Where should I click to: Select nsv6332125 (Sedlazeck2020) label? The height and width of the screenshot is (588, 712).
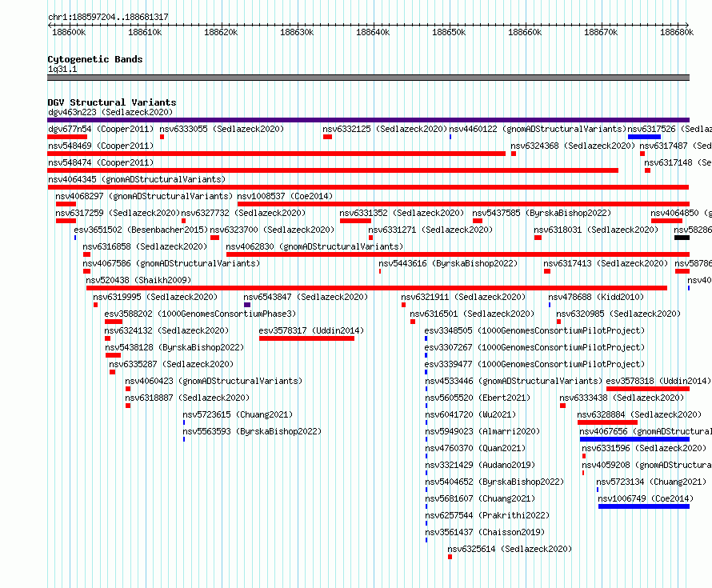point(385,129)
